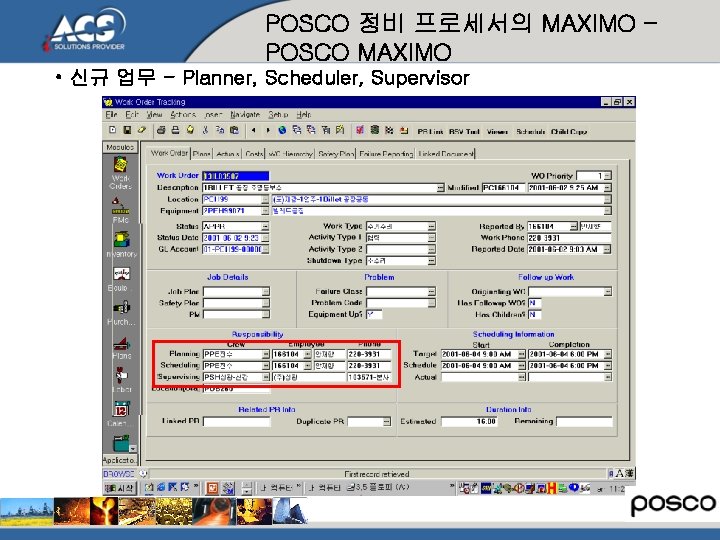The width and height of the screenshot is (720, 540).
Task: Switch to the Costs tab
Action: click(253, 154)
